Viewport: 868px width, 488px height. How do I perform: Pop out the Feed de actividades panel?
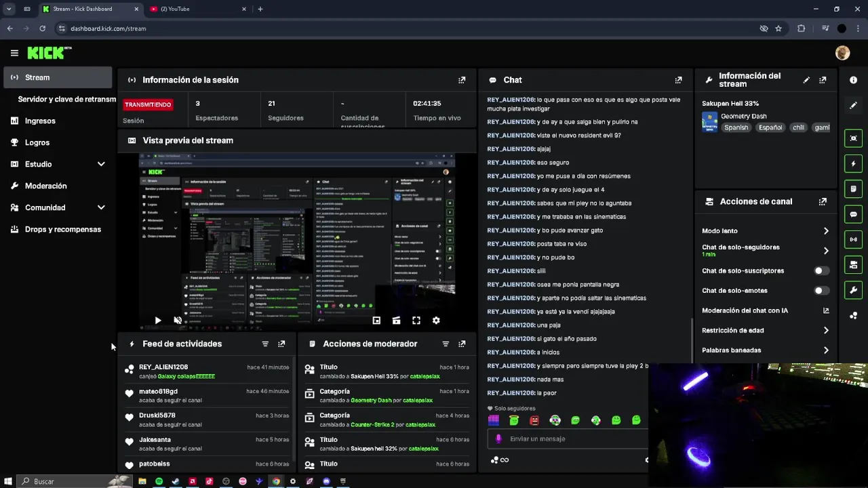point(281,344)
